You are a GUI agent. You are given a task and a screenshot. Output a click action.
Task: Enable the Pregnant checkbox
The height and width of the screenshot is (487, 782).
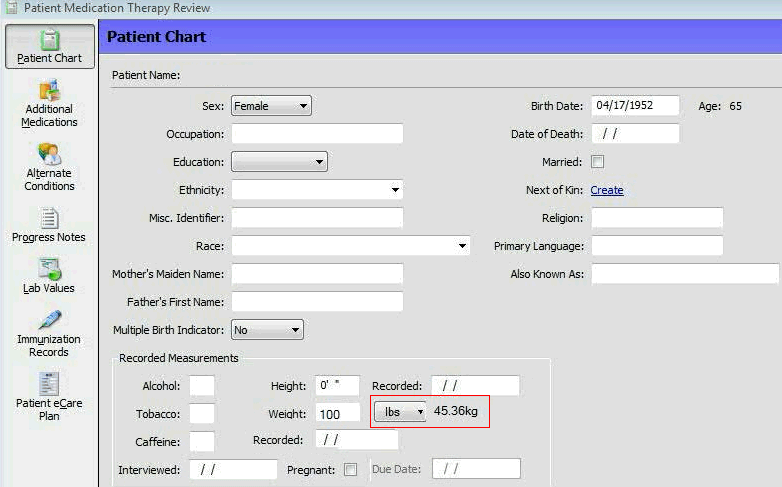click(350, 469)
